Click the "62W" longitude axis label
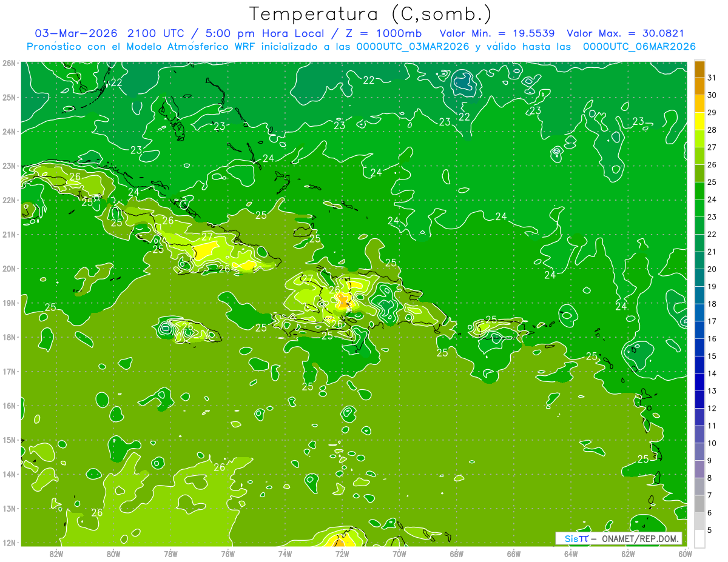The image size is (728, 562). [628, 554]
